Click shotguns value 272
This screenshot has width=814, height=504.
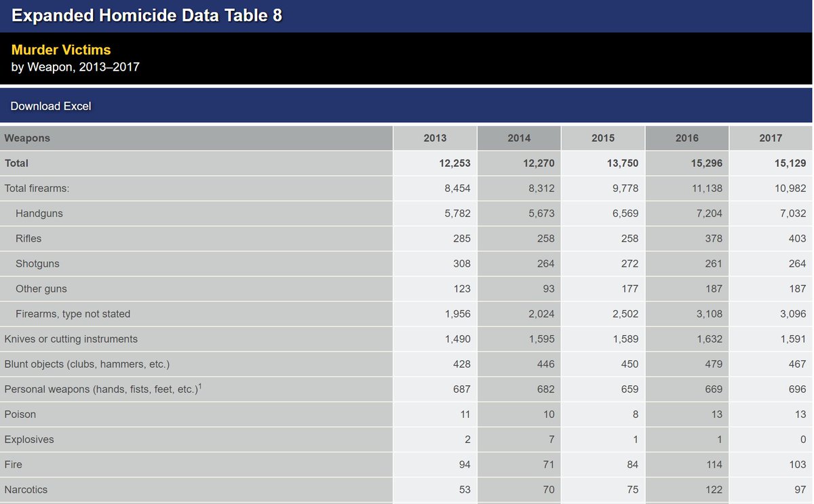[630, 263]
